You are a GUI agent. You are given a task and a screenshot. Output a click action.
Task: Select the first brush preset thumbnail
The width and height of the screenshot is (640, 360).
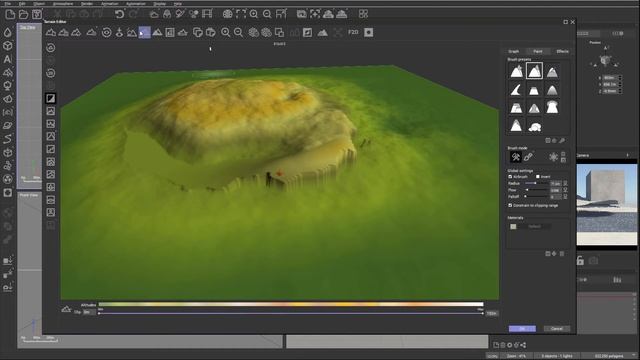517,71
